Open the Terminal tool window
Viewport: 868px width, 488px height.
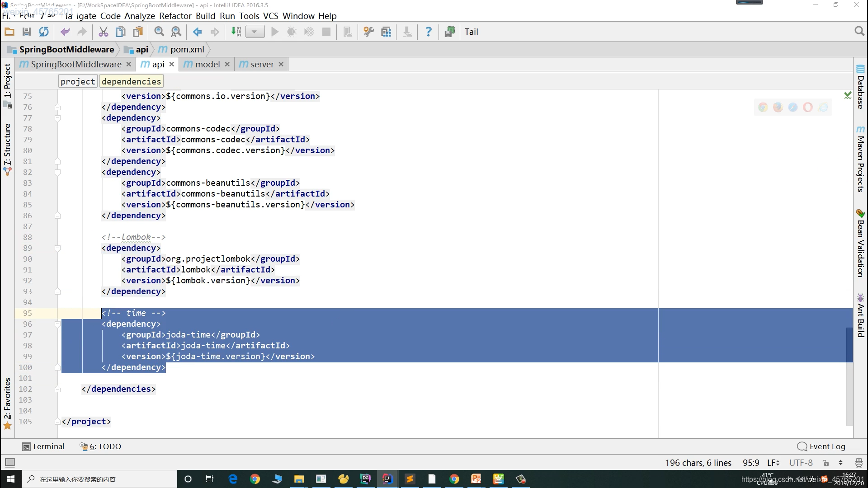click(x=43, y=446)
